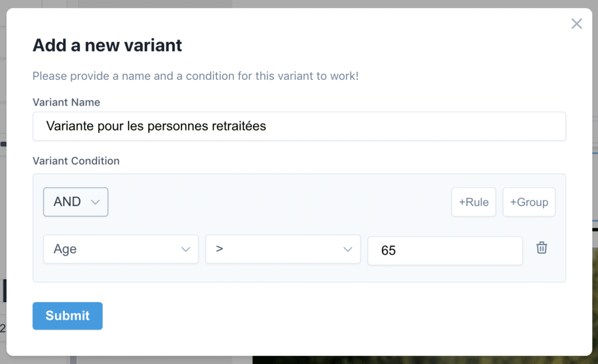Open the greater-than comparison operator dropdown
The image size is (598, 364).
click(x=283, y=249)
